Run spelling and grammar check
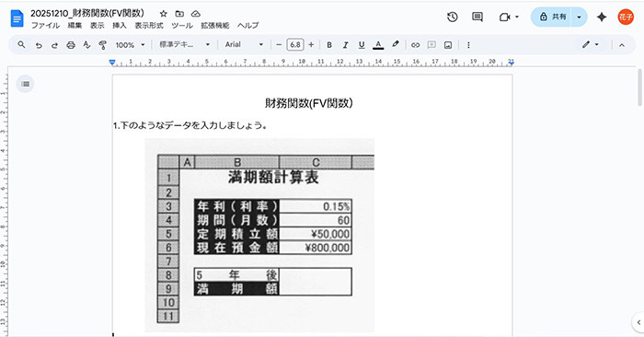Viewport: 644px width, 337px height. pos(86,45)
